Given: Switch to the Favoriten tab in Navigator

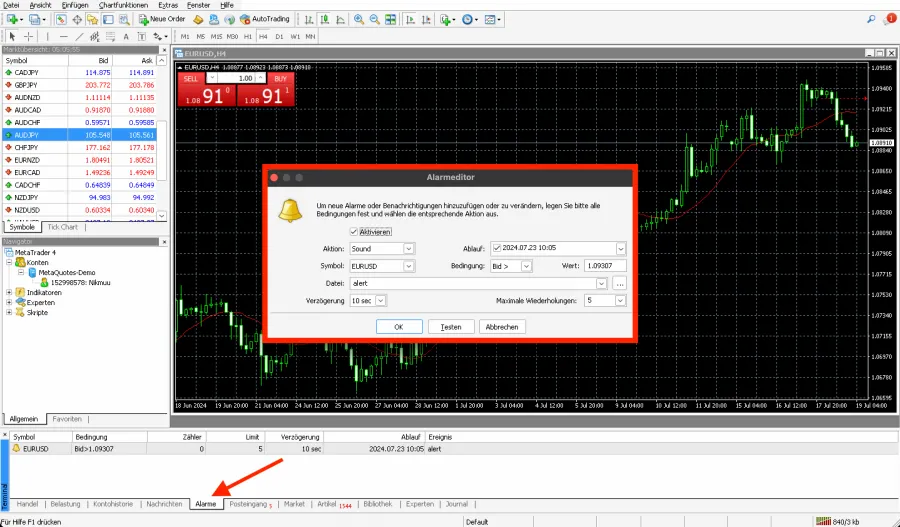Looking at the screenshot, I should (x=67, y=419).
